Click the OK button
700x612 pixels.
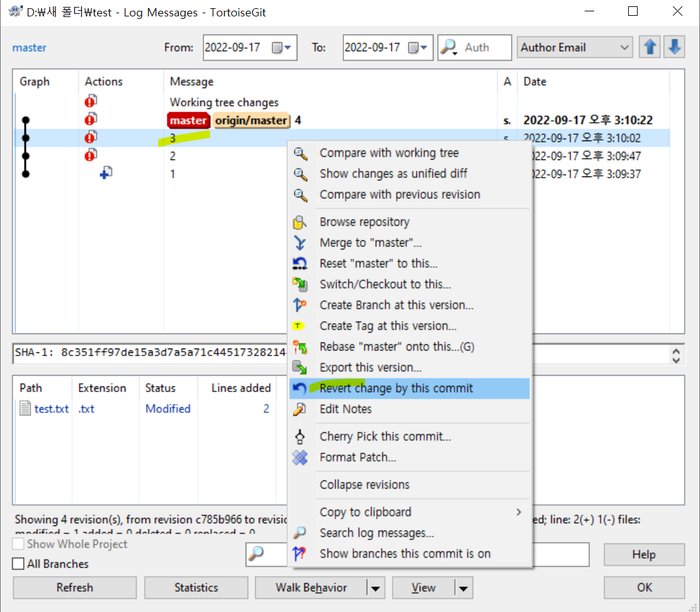click(644, 588)
